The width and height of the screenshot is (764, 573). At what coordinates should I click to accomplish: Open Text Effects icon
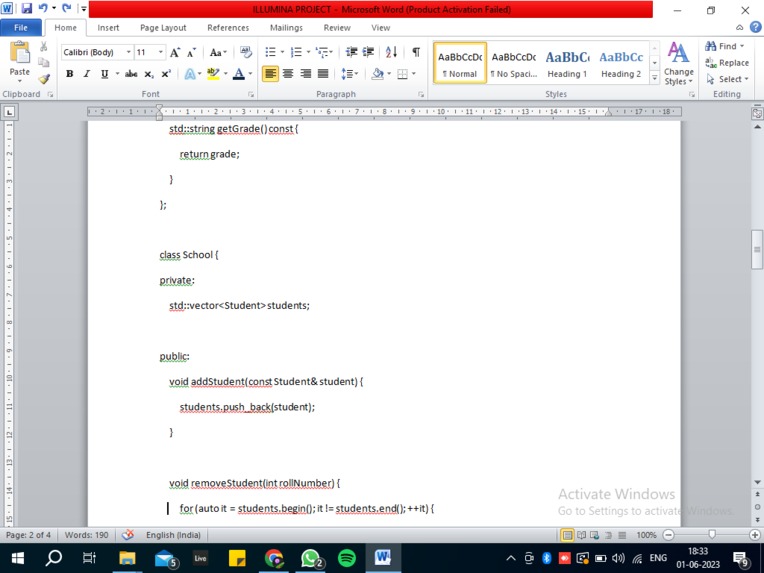pyautogui.click(x=190, y=74)
